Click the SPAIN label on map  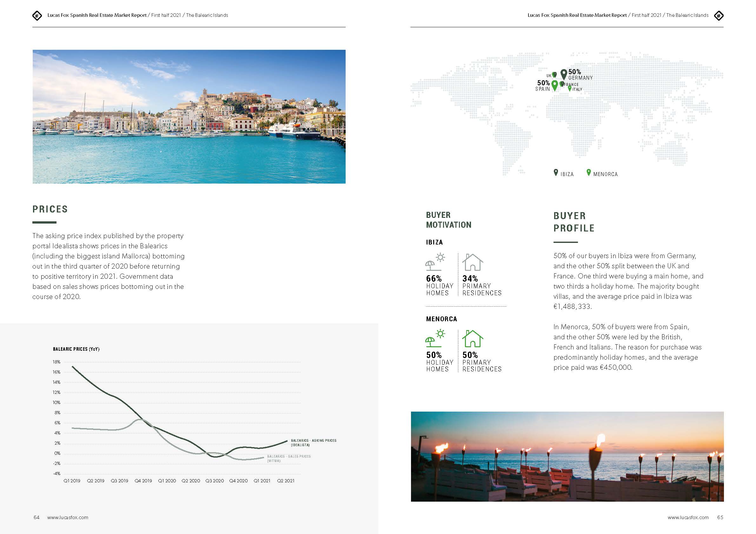pos(543,89)
